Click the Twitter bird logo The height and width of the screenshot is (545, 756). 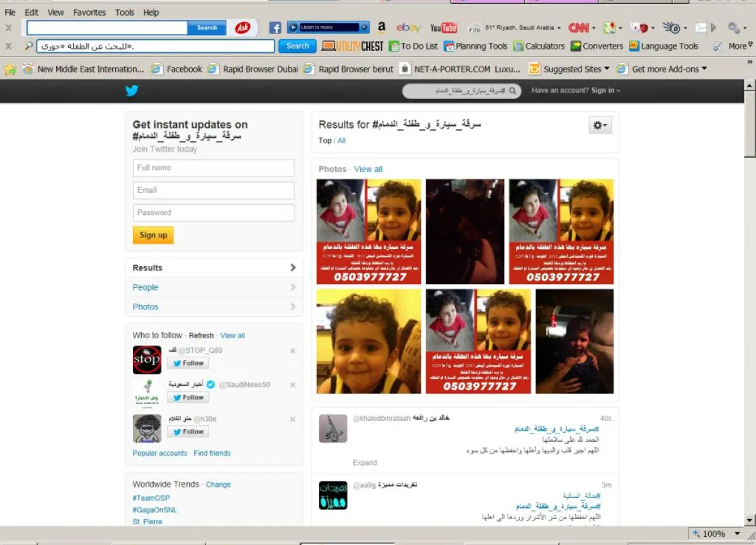pyautogui.click(x=131, y=91)
